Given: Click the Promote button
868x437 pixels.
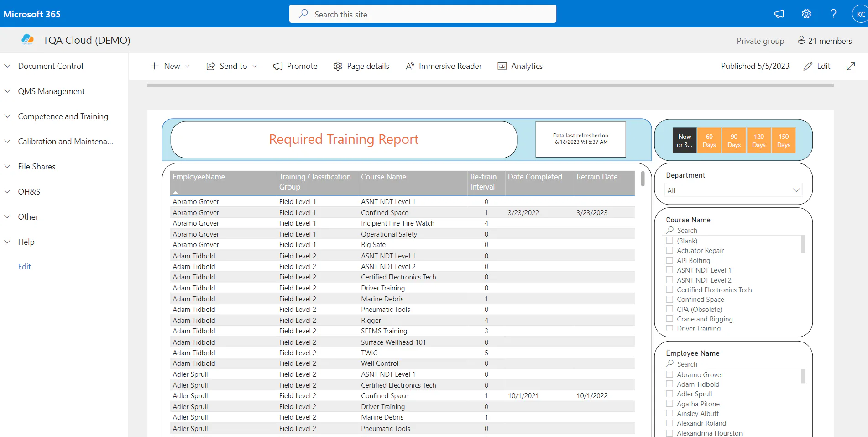Looking at the screenshot, I should tap(295, 66).
